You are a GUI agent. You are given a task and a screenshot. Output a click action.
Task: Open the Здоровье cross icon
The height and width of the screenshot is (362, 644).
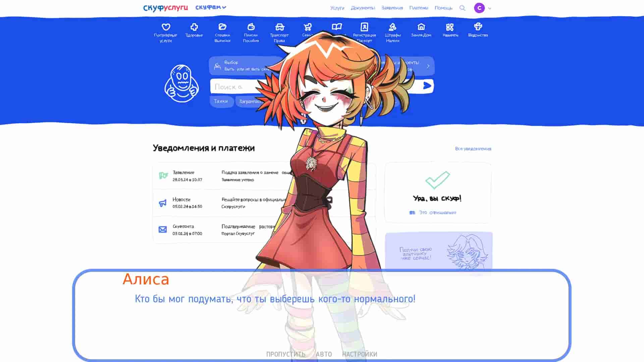pos(194,27)
